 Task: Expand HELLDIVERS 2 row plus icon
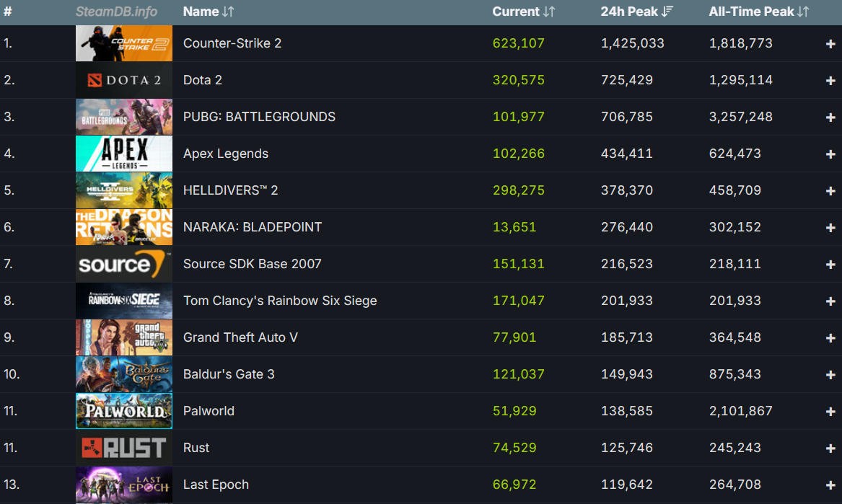point(830,191)
